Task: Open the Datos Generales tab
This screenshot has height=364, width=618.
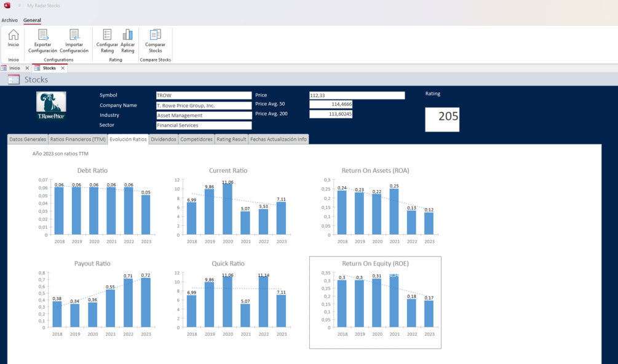Action: point(28,140)
